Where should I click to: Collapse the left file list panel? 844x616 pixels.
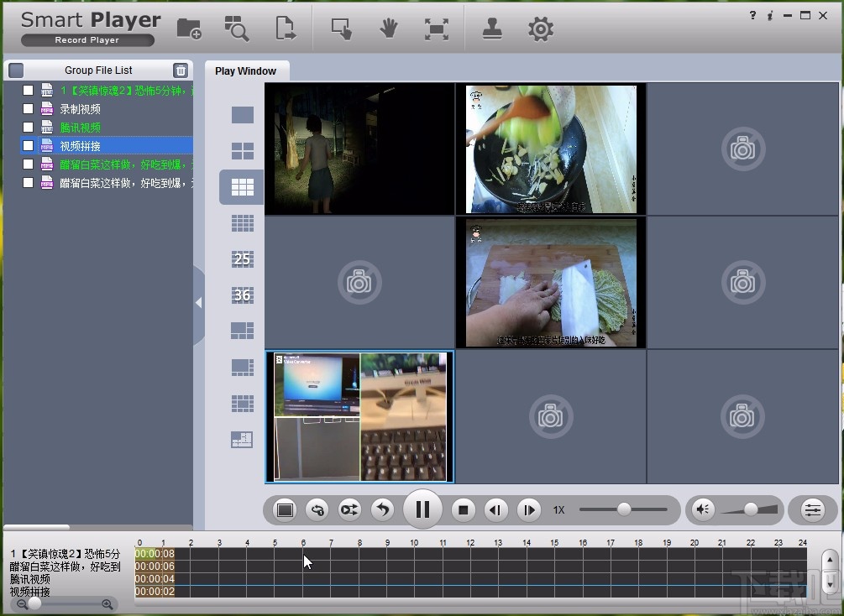point(198,303)
